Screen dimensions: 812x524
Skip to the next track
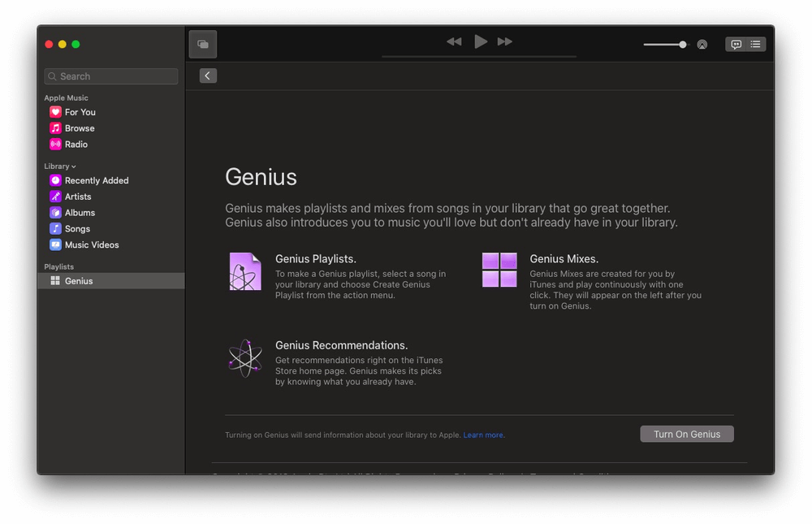click(505, 41)
